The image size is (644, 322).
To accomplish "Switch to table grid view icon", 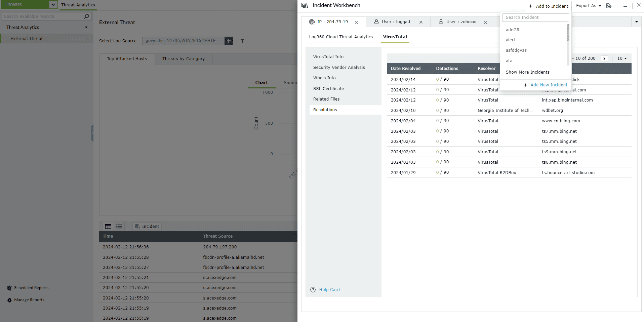I will (108, 227).
